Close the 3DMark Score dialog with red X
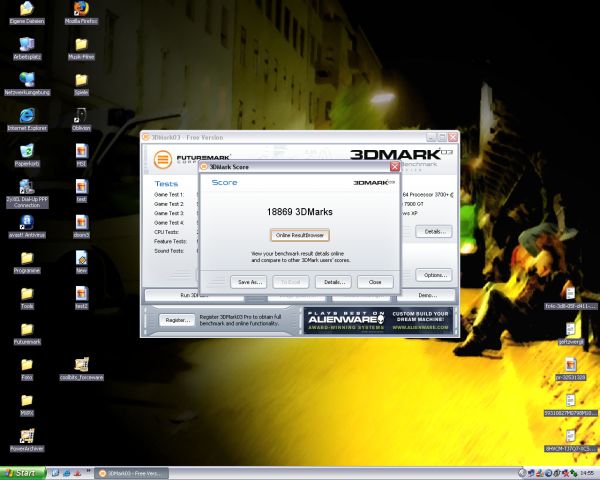This screenshot has width=600, height=480. [x=395, y=167]
